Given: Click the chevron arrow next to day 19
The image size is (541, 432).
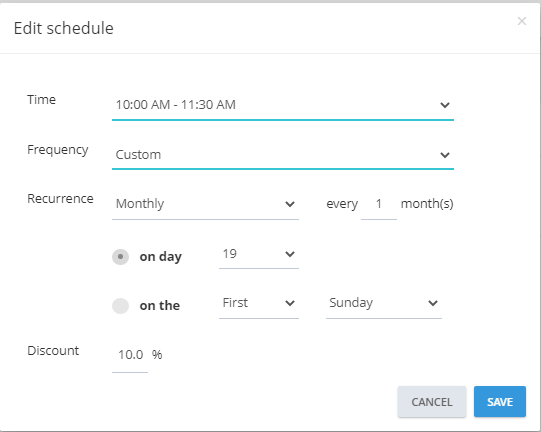Looking at the screenshot, I should click(x=290, y=254).
